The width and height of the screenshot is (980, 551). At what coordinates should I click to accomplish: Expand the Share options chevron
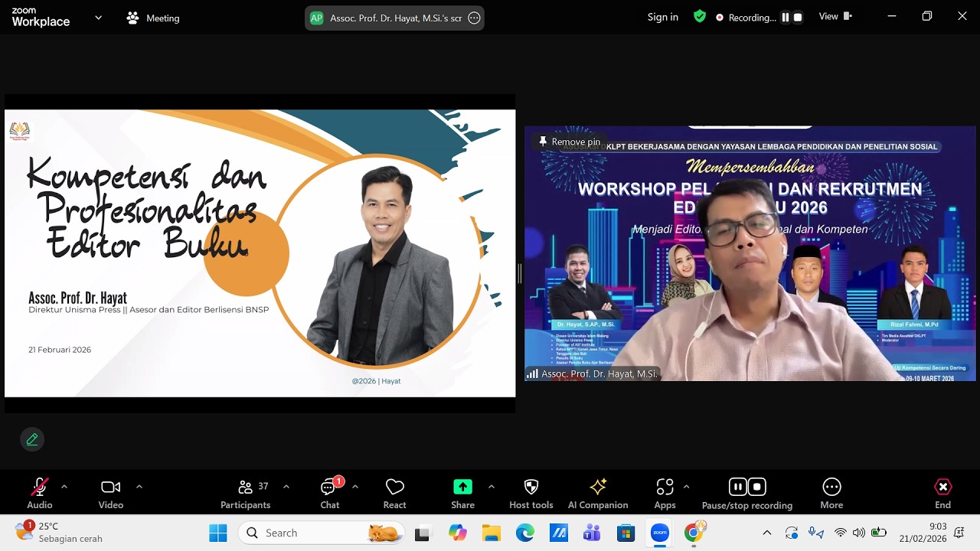(492, 487)
